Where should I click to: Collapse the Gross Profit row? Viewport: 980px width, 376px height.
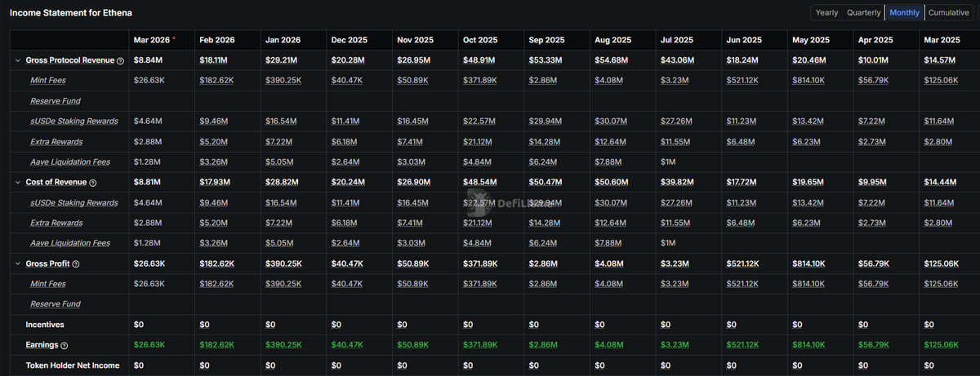19,264
